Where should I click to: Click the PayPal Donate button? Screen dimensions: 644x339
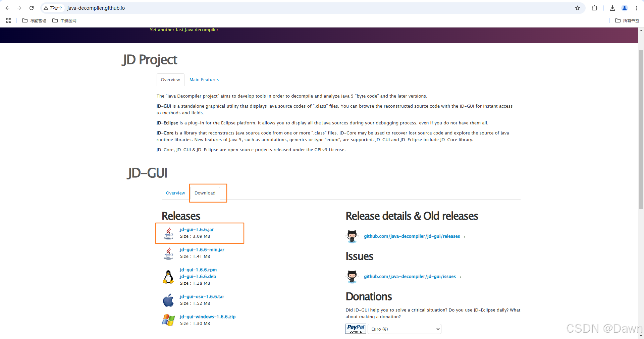(x=356, y=329)
